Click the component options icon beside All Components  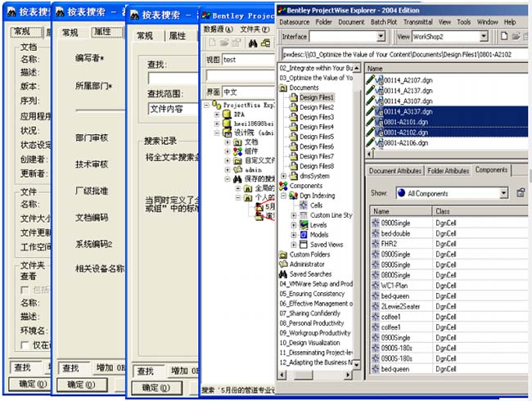coord(521,192)
